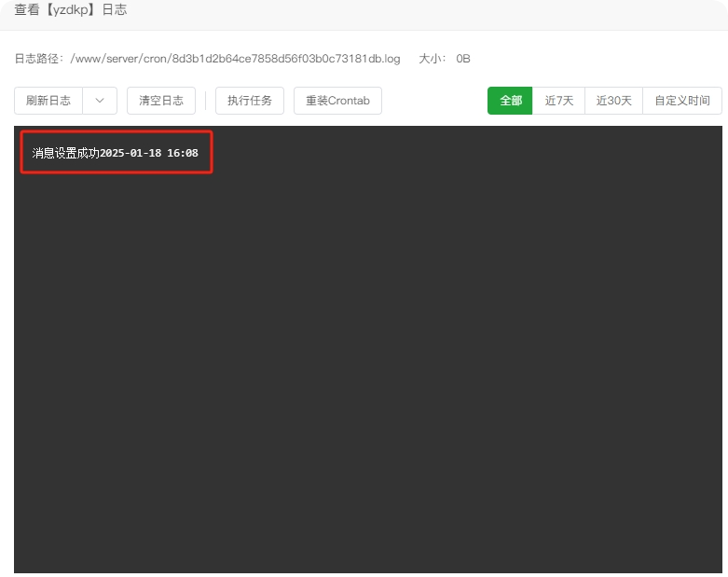
Task: Run the task via 执行任务
Action: click(x=250, y=101)
